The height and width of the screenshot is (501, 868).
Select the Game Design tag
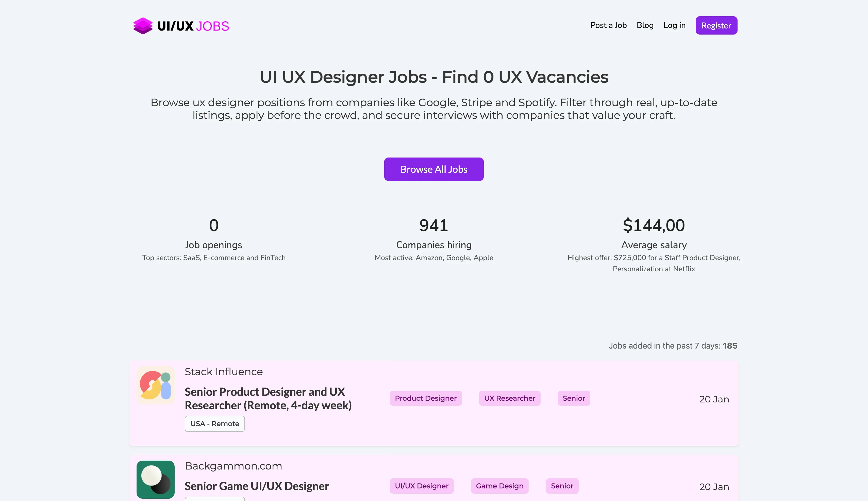(x=499, y=486)
